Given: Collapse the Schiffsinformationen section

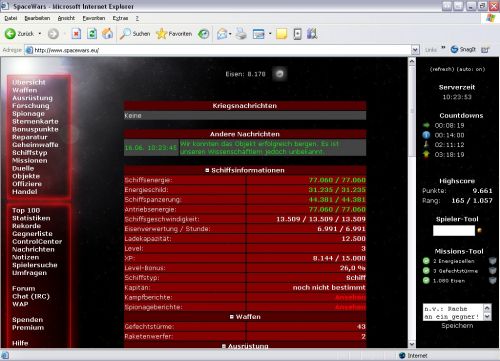Looking at the screenshot, I should (x=207, y=170).
